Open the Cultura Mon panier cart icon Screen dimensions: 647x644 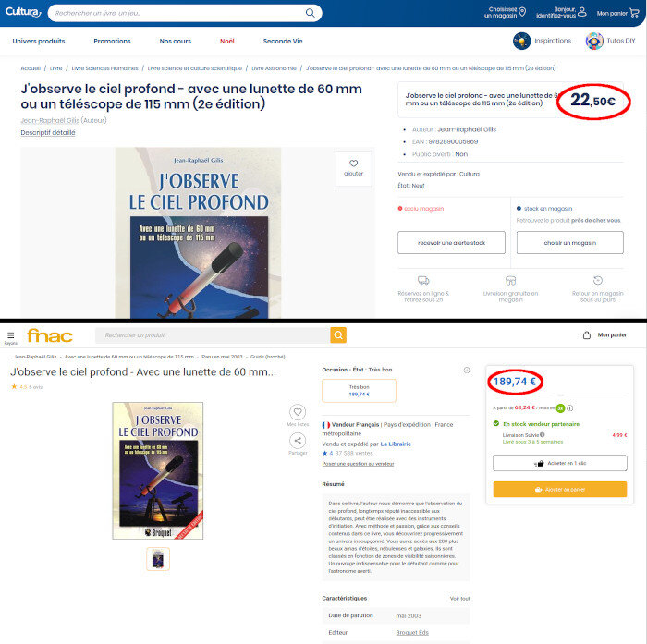tap(635, 13)
